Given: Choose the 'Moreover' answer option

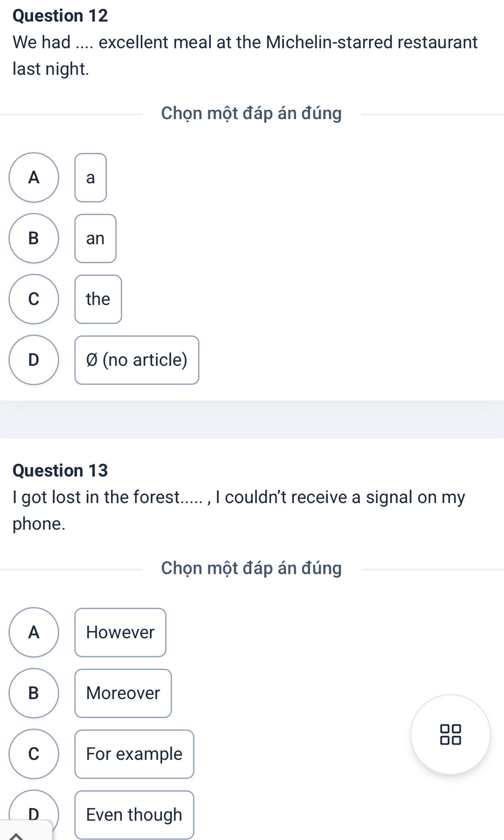Looking at the screenshot, I should click(123, 693).
